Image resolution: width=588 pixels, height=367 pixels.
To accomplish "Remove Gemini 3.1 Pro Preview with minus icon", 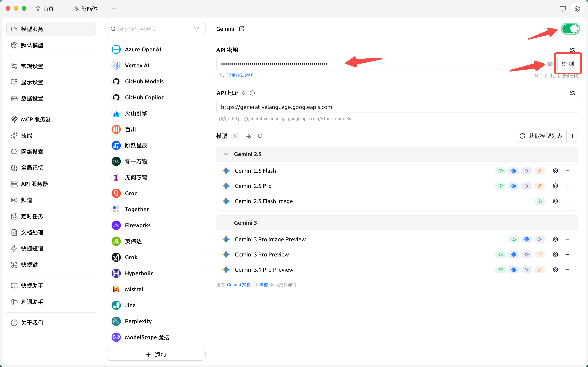I will coord(567,270).
